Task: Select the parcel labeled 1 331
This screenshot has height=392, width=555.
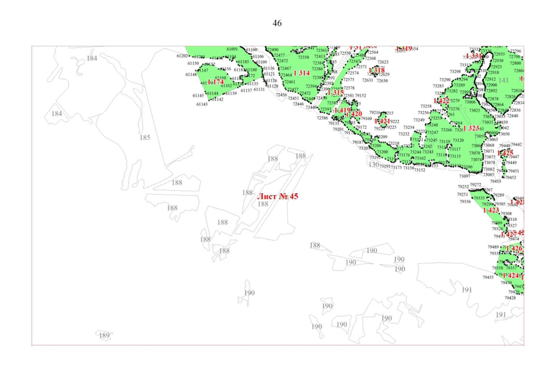Action: coord(473,56)
